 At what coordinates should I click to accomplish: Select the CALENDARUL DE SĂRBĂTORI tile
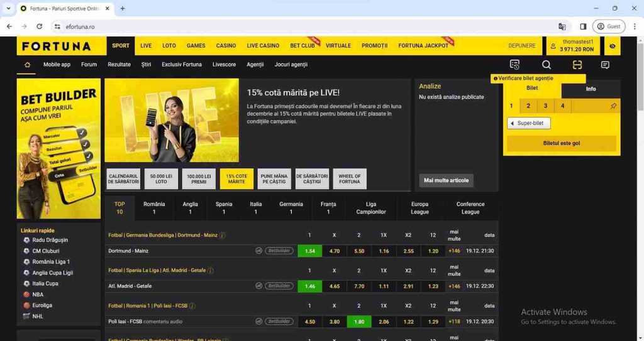[x=123, y=179]
